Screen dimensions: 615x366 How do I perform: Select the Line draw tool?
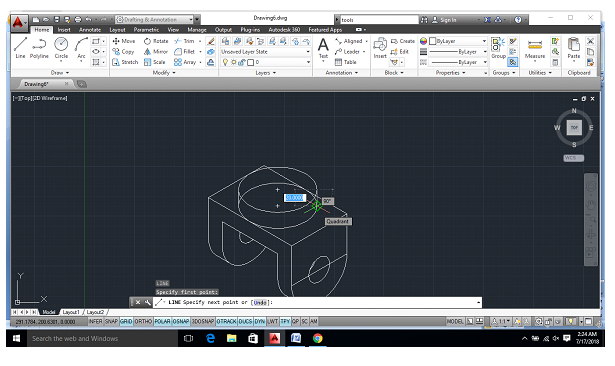20,48
